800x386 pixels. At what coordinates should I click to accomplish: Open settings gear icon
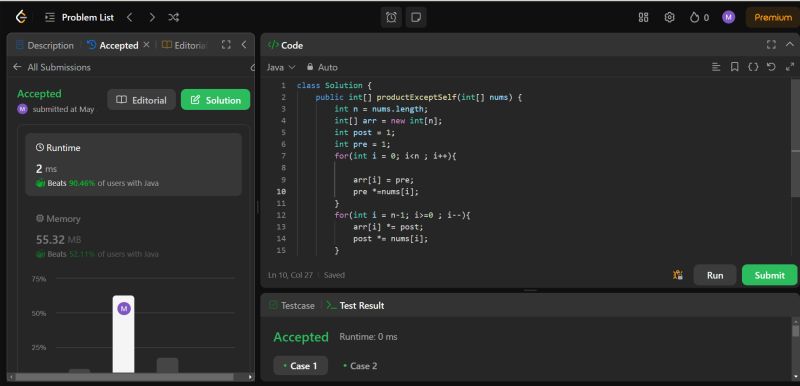(669, 17)
